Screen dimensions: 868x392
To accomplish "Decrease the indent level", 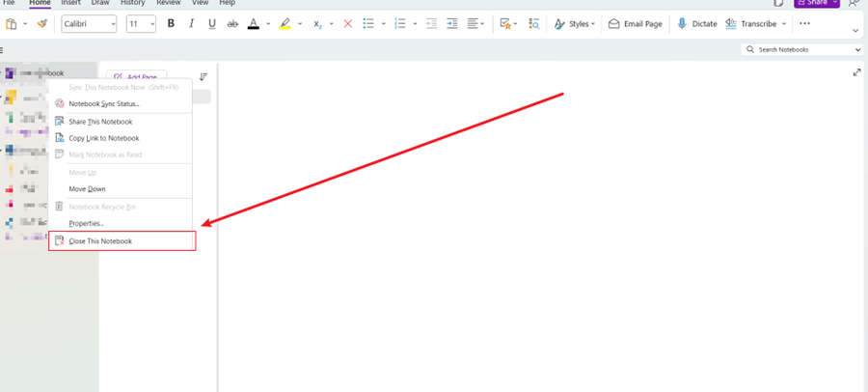I will [432, 24].
